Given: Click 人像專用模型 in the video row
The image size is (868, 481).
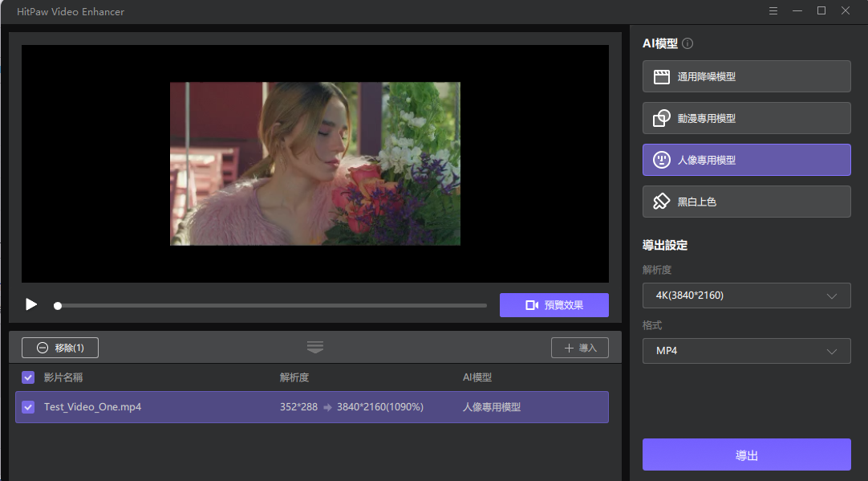Looking at the screenshot, I should (492, 407).
